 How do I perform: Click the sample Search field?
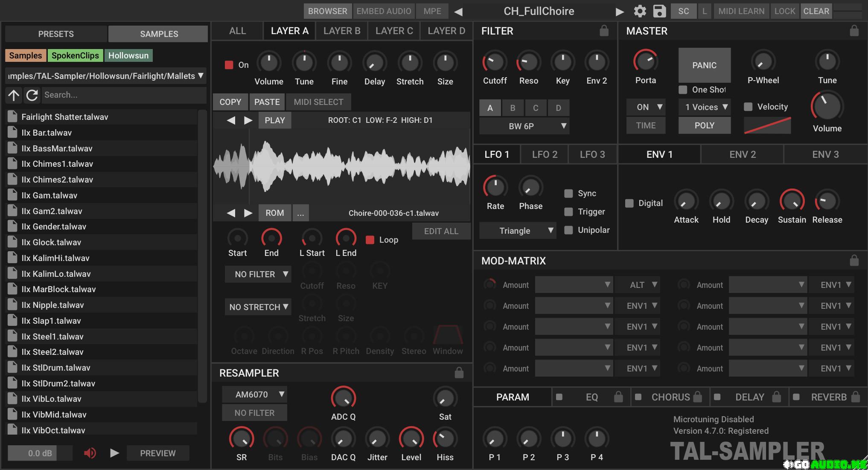[124, 95]
